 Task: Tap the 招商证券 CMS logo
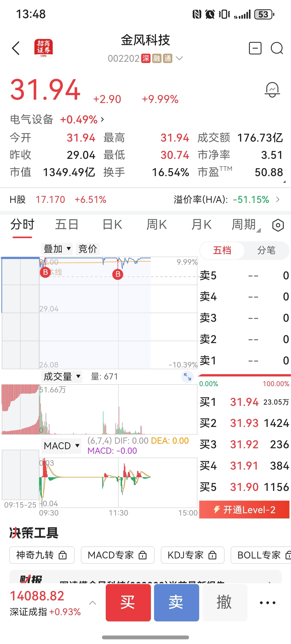click(44, 48)
